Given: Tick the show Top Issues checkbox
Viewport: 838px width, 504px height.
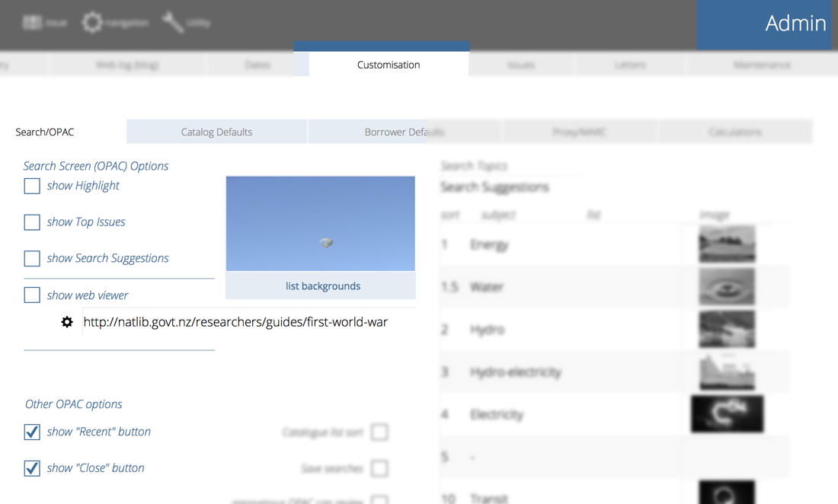Looking at the screenshot, I should [x=32, y=222].
